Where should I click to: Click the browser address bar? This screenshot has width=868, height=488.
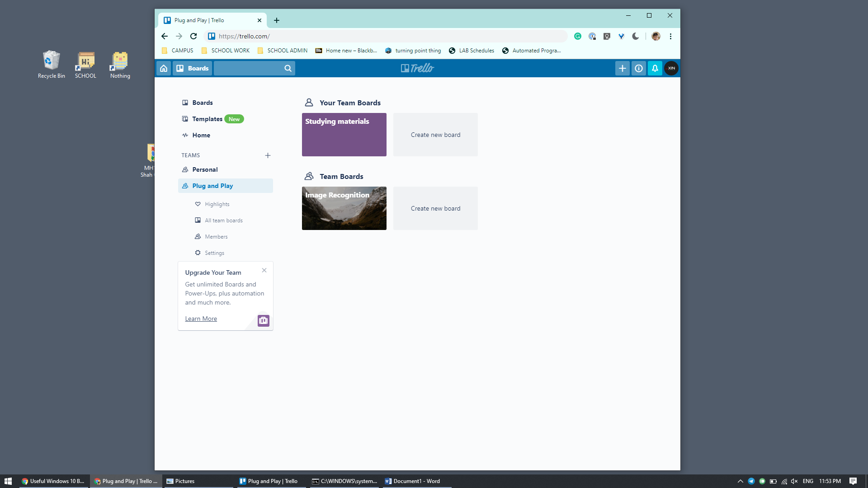[x=362, y=36]
